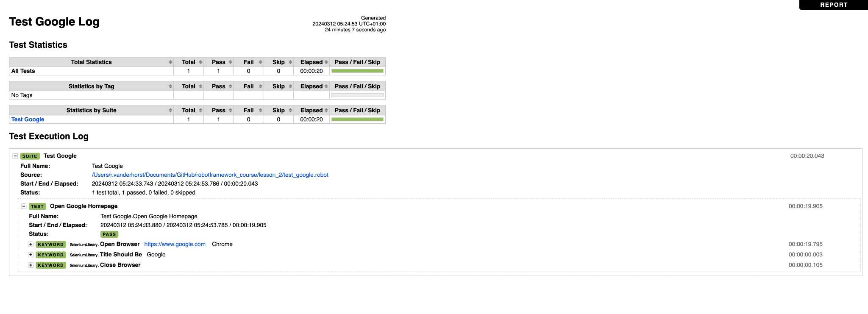The image size is (868, 314).
Task: Sort tag statistics by Skip column
Action: 278,86
